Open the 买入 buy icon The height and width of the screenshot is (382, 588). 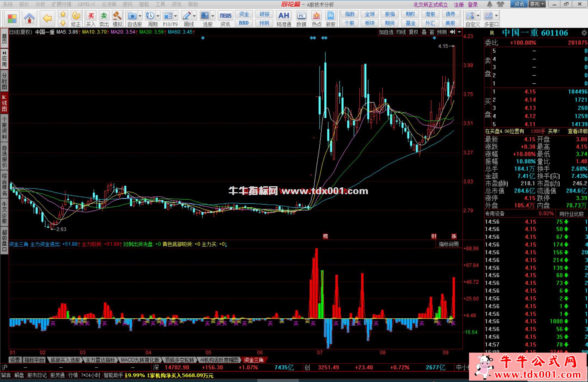(x=91, y=15)
